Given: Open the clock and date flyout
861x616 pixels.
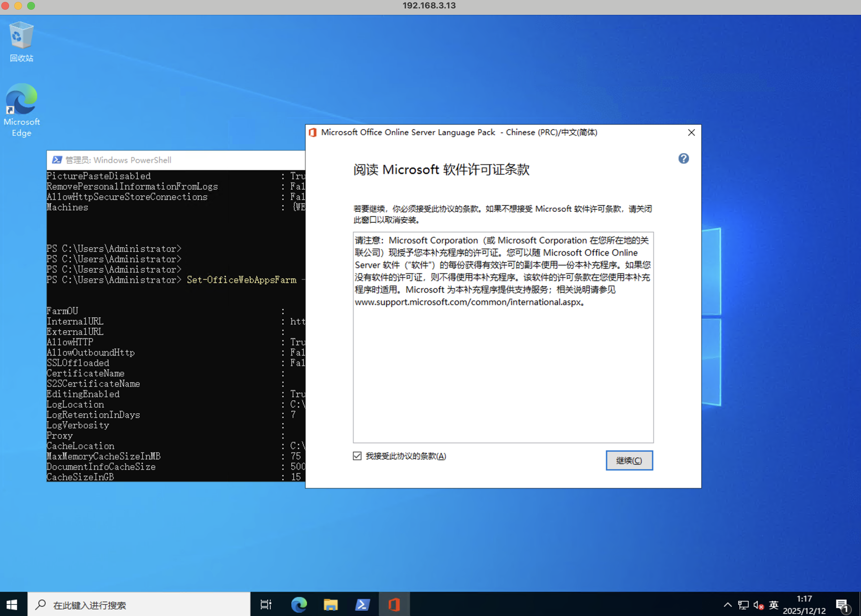Looking at the screenshot, I should coord(804,605).
